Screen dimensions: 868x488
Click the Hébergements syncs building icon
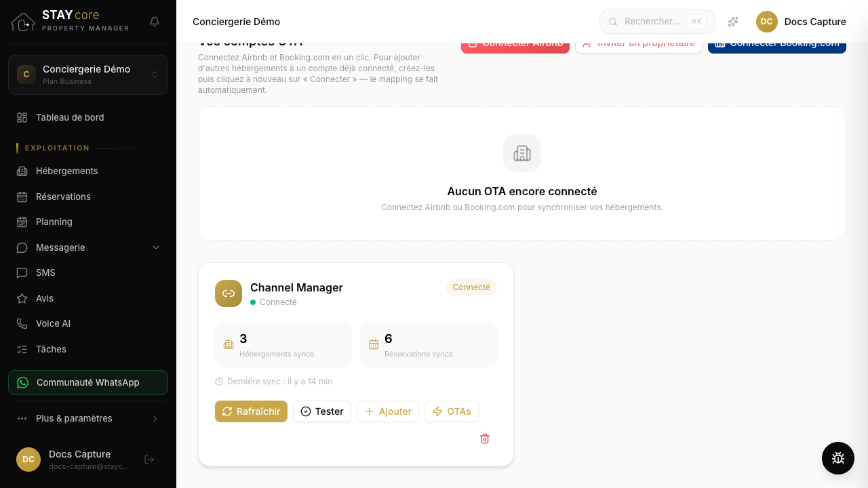229,344
